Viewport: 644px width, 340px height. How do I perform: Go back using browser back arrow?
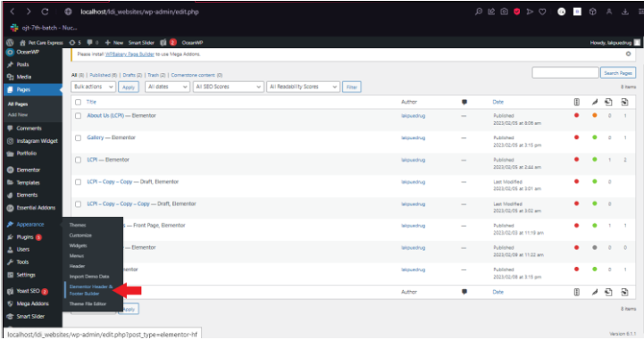pyautogui.click(x=13, y=12)
